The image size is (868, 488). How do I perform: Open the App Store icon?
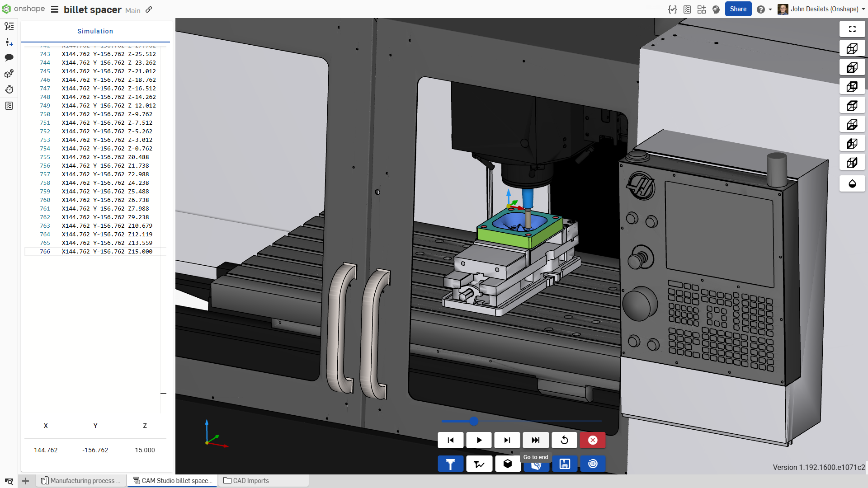(702, 9)
